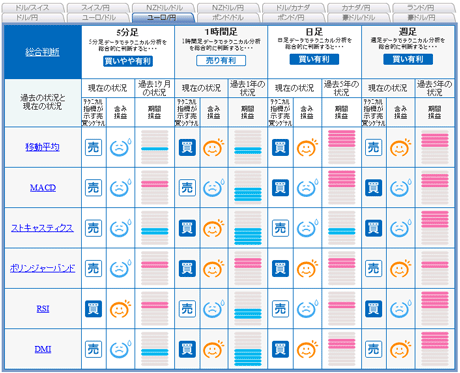
Task: Click the 週足 sell signal in ボリンジャーバンド row
Action: coord(374,268)
